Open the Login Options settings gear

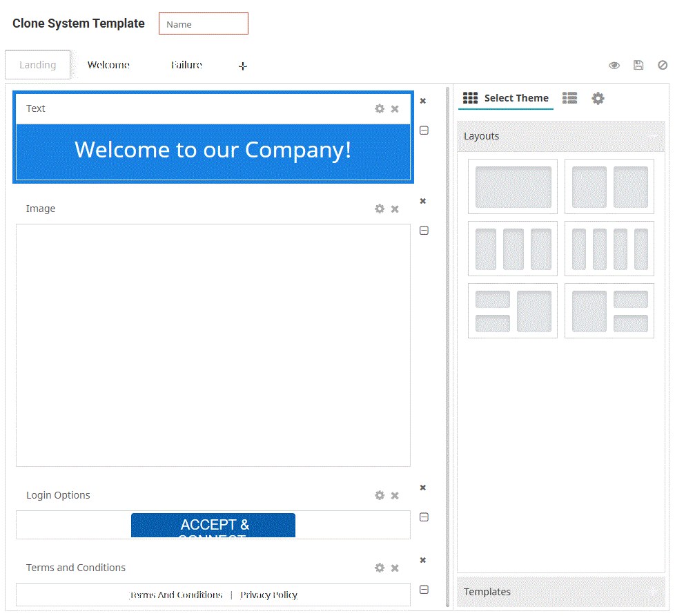(x=380, y=495)
